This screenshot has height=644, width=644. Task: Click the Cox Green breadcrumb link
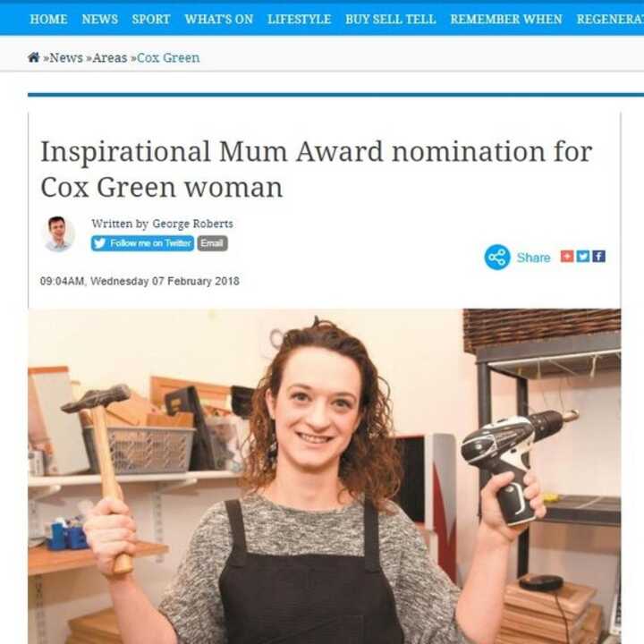pyautogui.click(x=168, y=58)
